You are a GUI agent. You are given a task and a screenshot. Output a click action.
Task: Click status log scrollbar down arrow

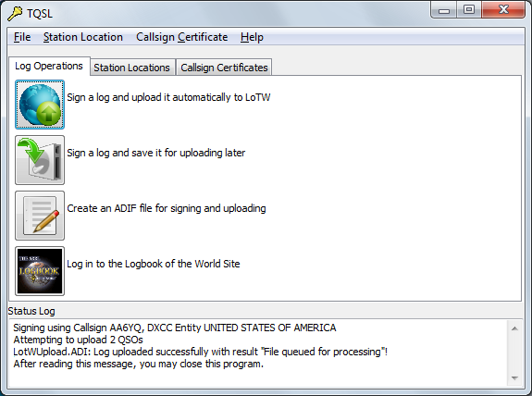(x=514, y=378)
